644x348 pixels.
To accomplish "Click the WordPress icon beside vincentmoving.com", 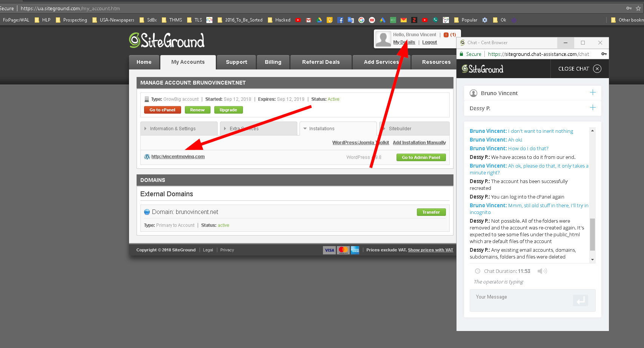I will point(147,157).
